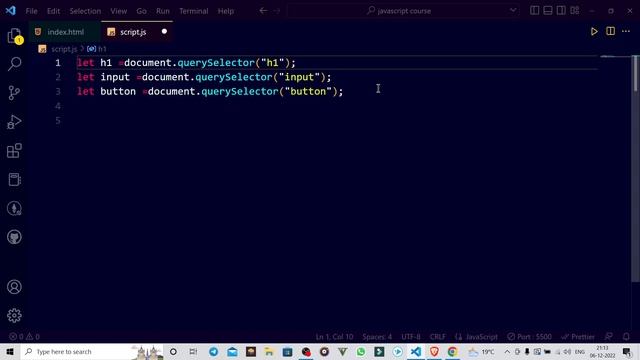Click line number 4 in the gutter
Image resolution: width=640 pixels, height=360 pixels.
coord(58,106)
